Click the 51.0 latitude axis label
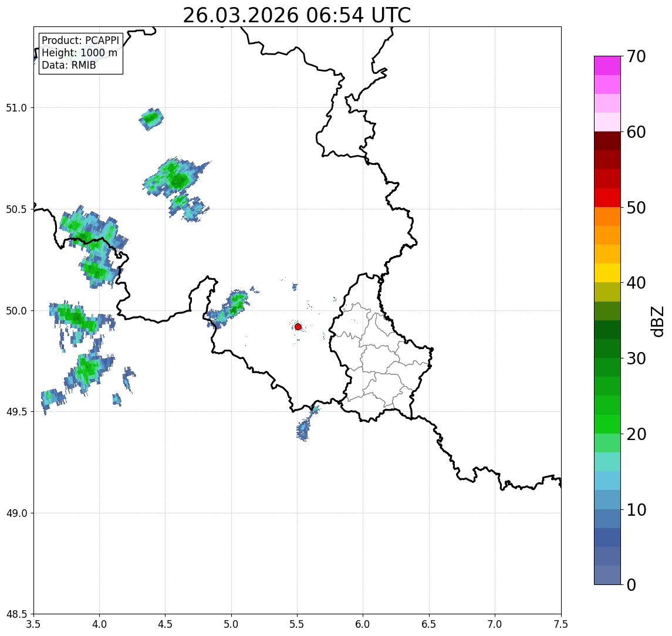672x636 pixels. coord(16,108)
